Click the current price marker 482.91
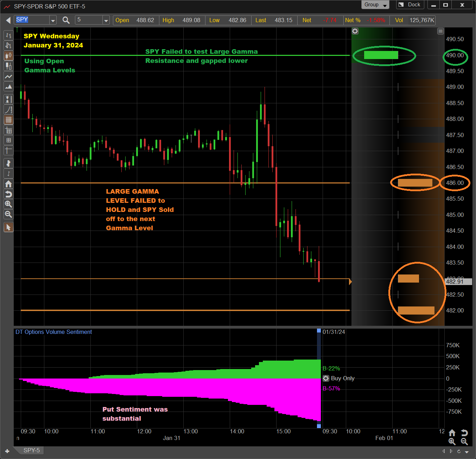 [458, 282]
